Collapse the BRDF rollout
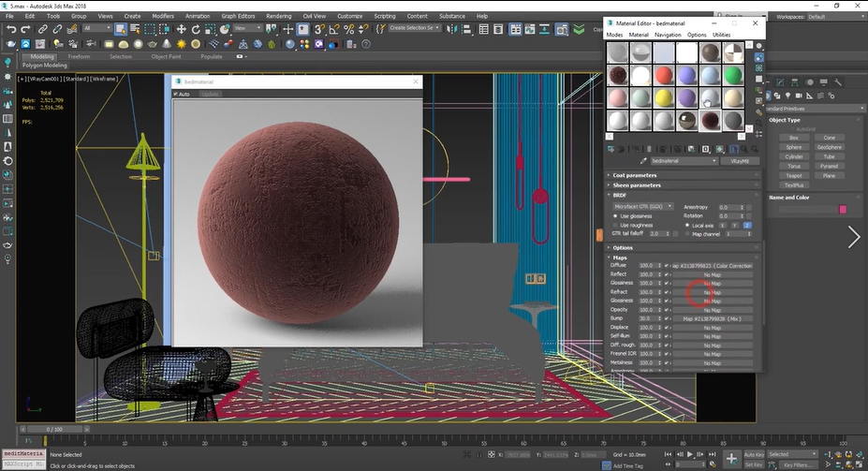 pyautogui.click(x=684, y=195)
